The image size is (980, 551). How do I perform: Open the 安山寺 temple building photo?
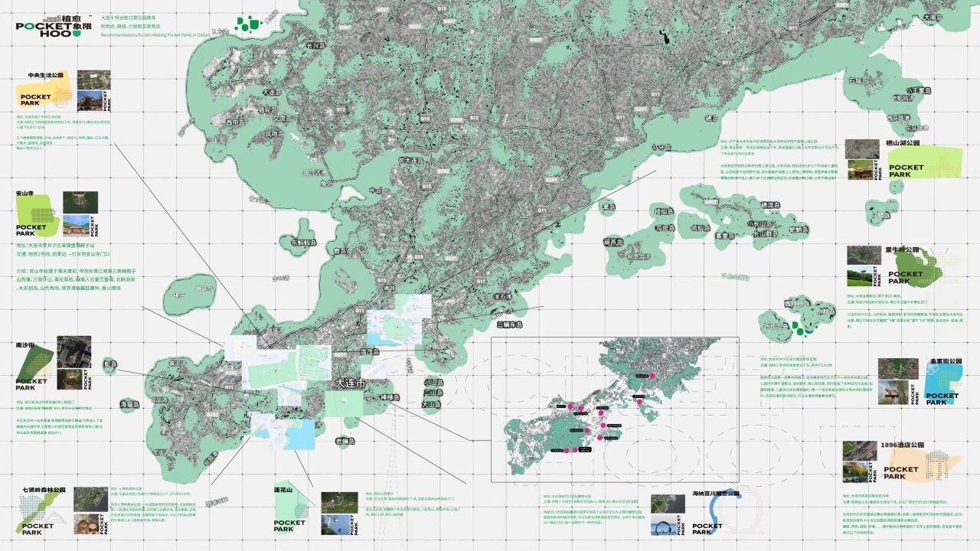click(80, 226)
